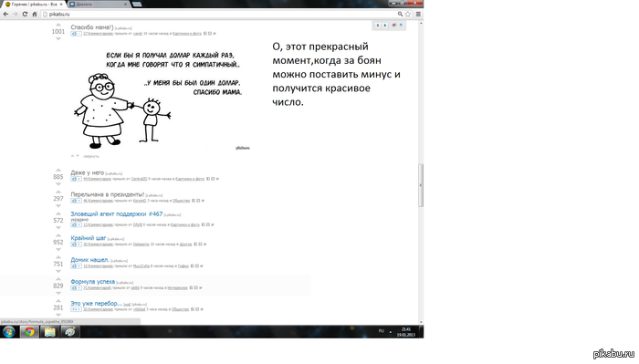The height and width of the screenshot is (364, 639).
Task: Open the Windows Start menu
Action: click(x=8, y=332)
